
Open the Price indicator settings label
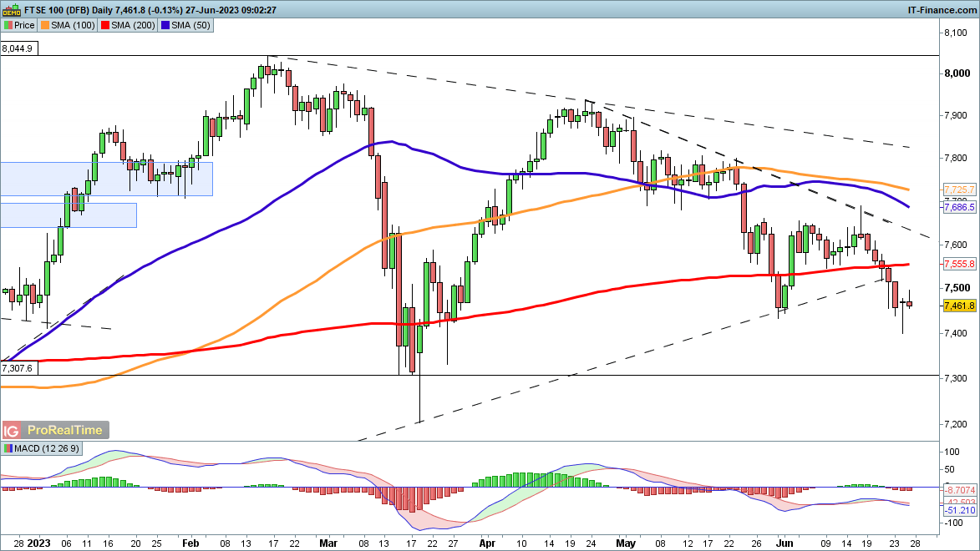pos(23,25)
